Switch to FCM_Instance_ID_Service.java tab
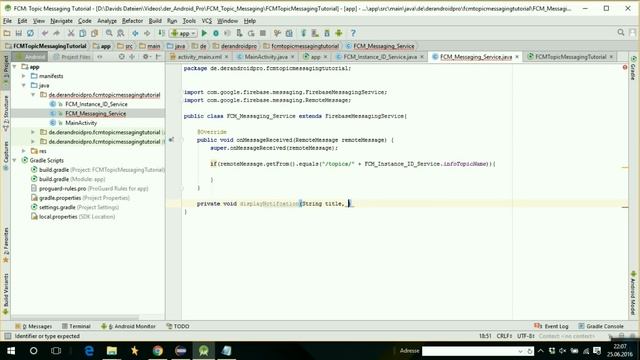This screenshot has width=640, height=360. [x=380, y=57]
